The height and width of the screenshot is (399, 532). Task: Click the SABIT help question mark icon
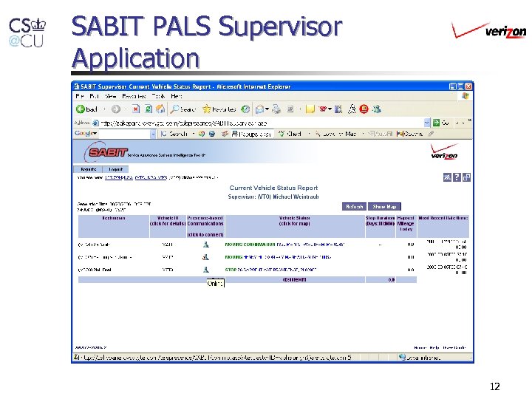point(457,177)
